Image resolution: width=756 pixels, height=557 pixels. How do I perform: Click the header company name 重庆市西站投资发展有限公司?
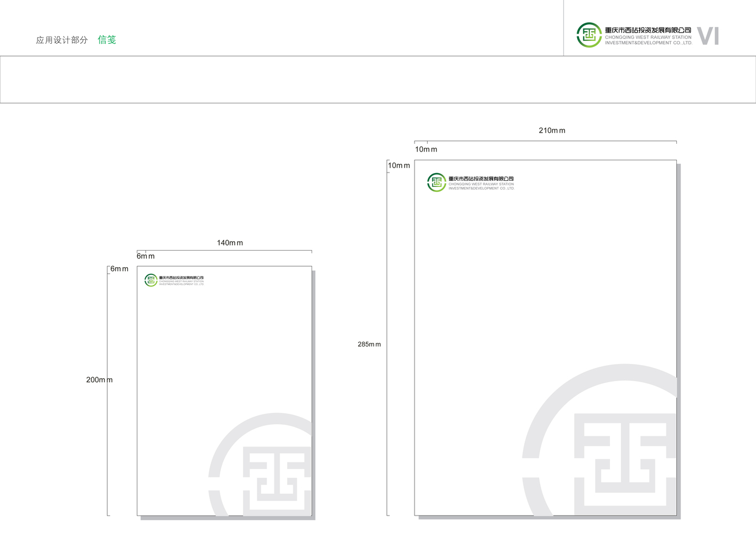coord(648,30)
